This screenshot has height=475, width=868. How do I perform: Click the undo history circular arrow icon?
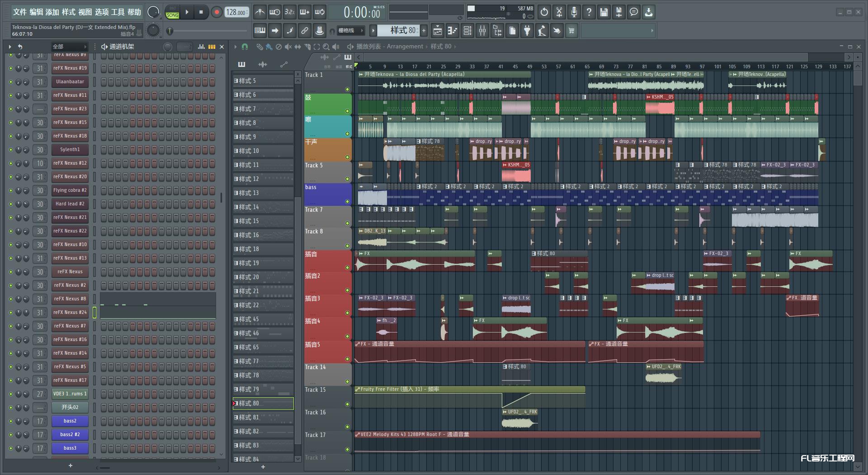point(544,12)
